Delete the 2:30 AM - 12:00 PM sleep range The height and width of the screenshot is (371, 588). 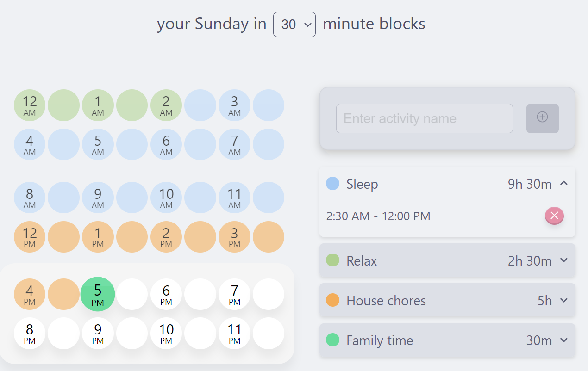[x=554, y=216]
